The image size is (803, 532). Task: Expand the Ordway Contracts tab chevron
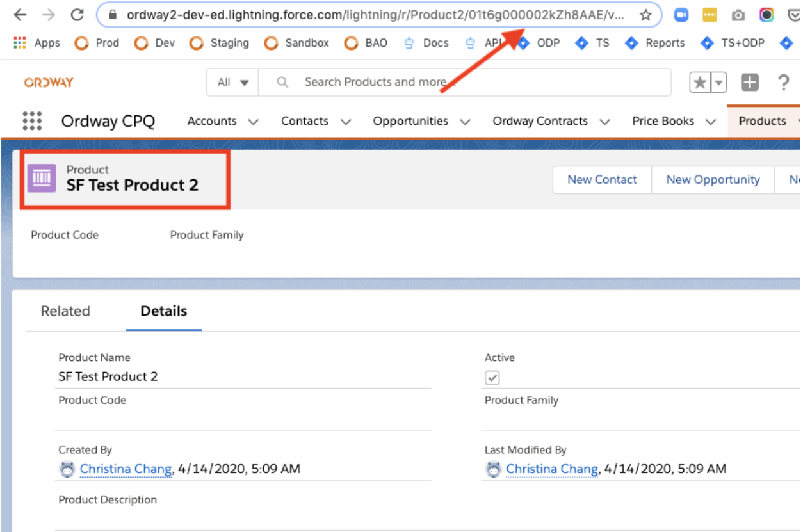click(604, 122)
